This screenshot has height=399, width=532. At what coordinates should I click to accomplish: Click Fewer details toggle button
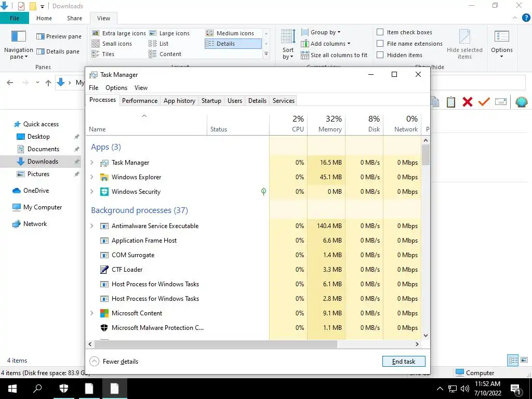point(114,362)
